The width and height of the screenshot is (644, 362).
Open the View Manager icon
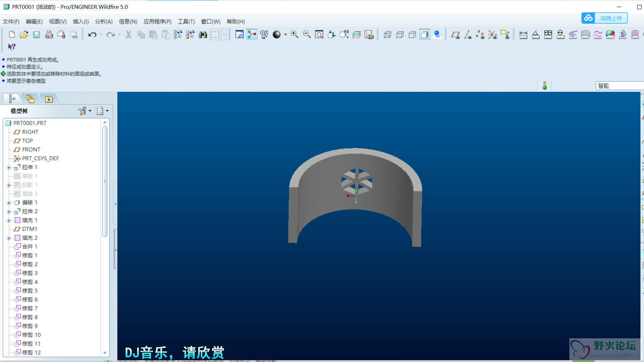point(369,35)
